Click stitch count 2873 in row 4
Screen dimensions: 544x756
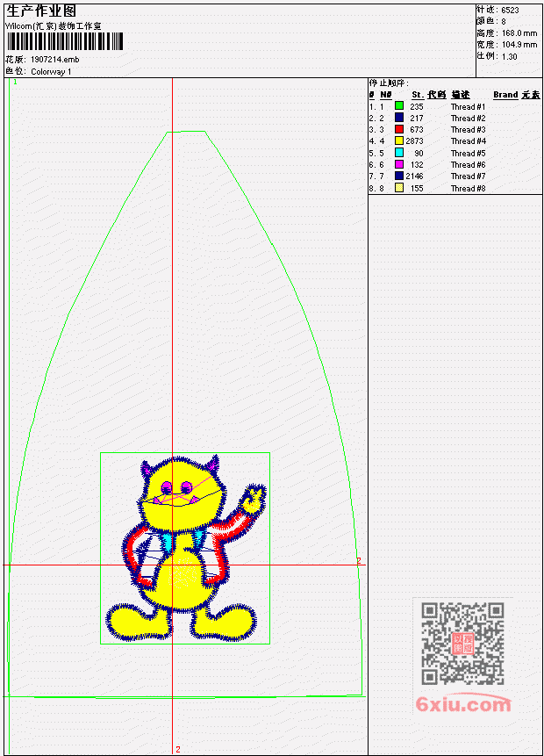coord(414,141)
